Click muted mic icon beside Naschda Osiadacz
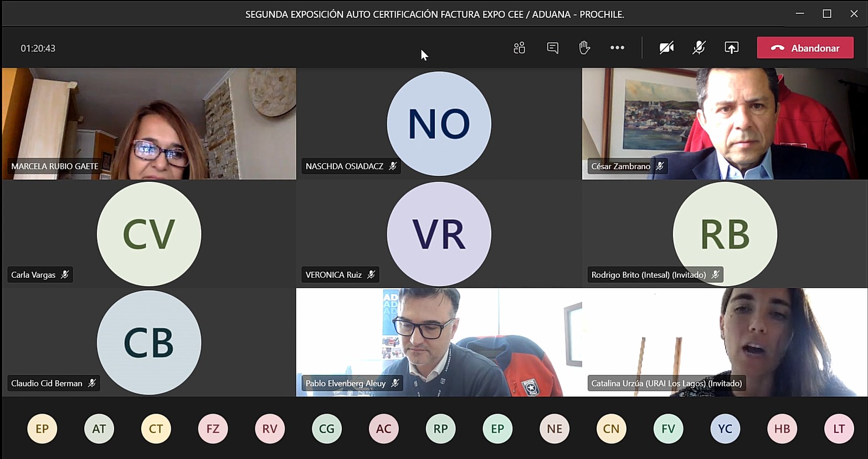 click(393, 166)
